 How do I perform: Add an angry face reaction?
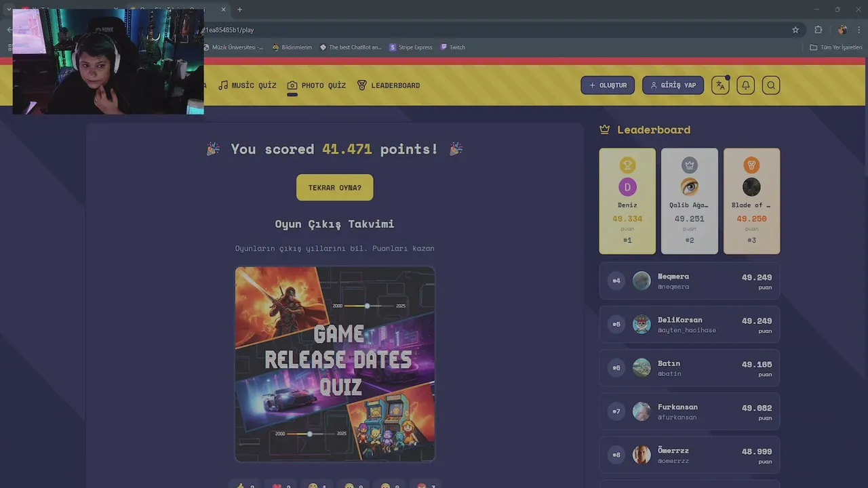click(x=427, y=485)
